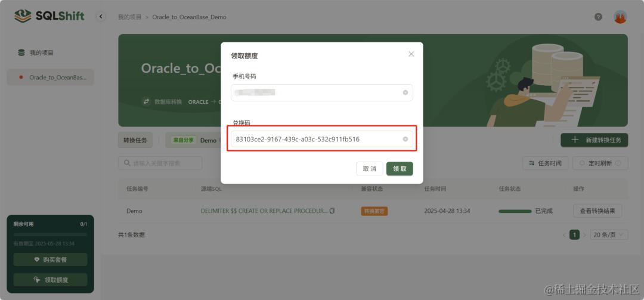Sort by 任务时间
The width and height of the screenshot is (644, 300).
click(x=546, y=163)
